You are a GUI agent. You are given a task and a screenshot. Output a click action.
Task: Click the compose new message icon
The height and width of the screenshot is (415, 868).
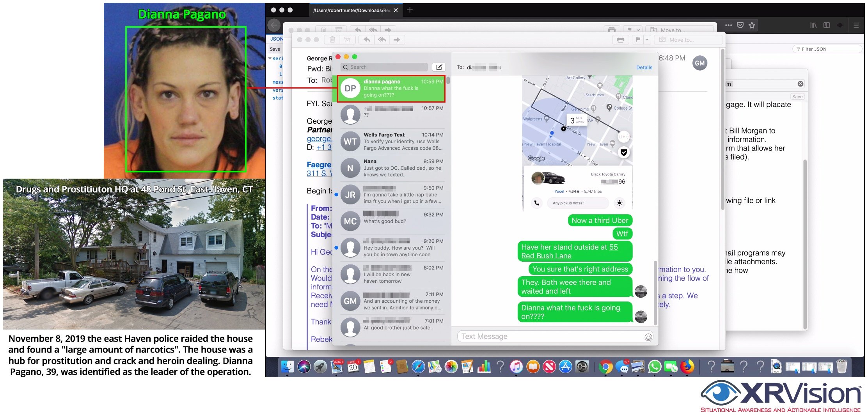coord(439,67)
